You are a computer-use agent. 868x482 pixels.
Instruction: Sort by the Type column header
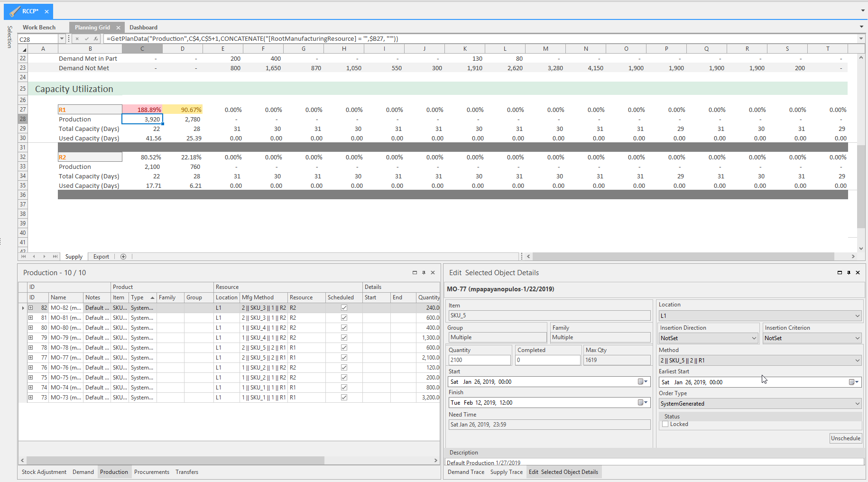coord(143,297)
